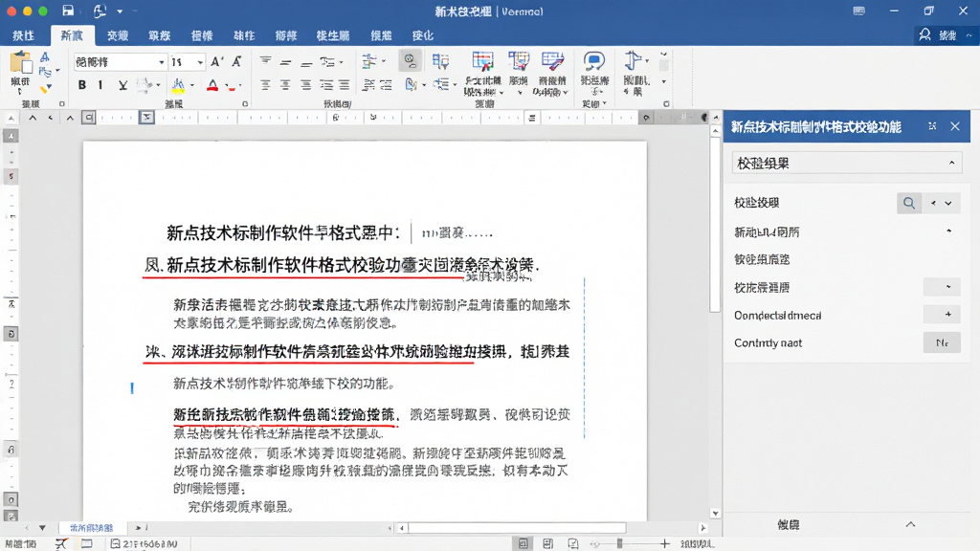
Task: Open the font size dropdown
Action: pyautogui.click(x=200, y=62)
